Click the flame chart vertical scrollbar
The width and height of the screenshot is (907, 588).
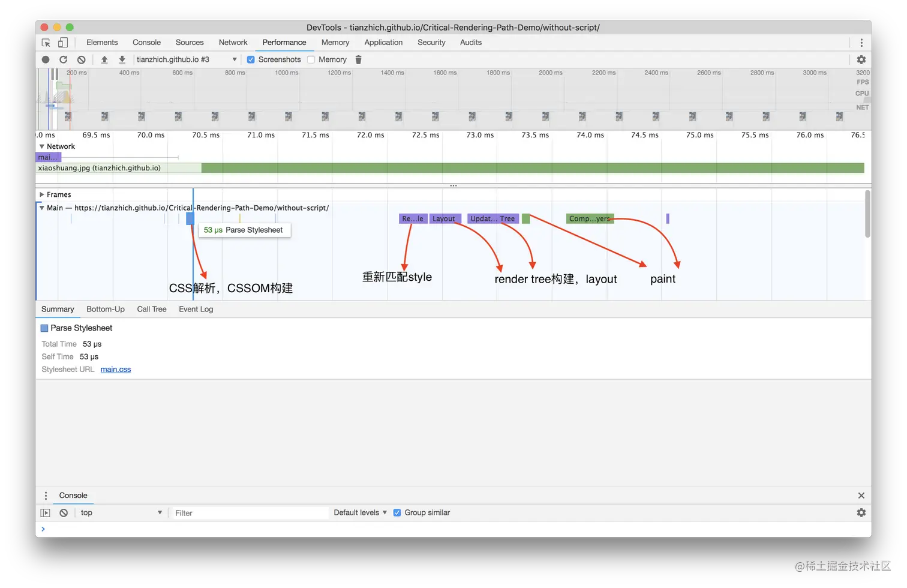point(867,214)
